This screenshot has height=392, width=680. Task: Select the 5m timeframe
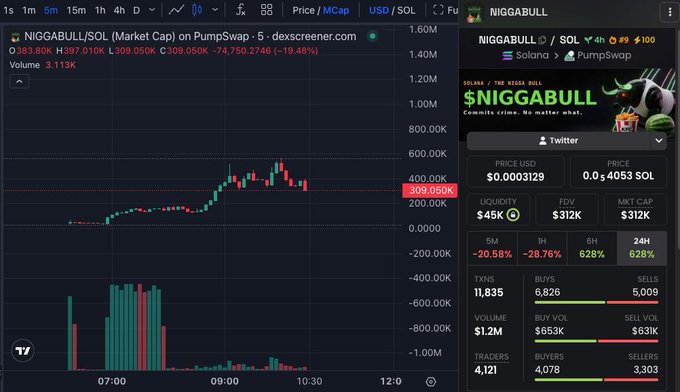[x=51, y=10]
